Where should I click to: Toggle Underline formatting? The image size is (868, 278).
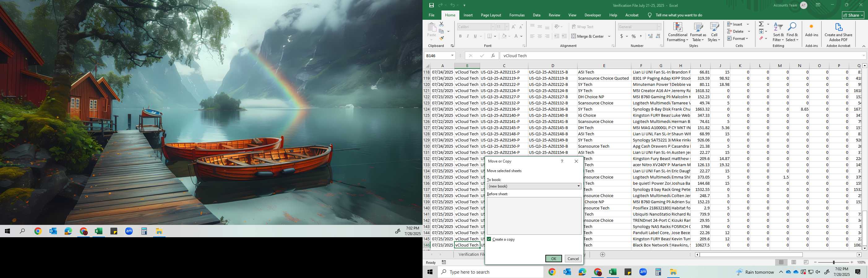(475, 36)
